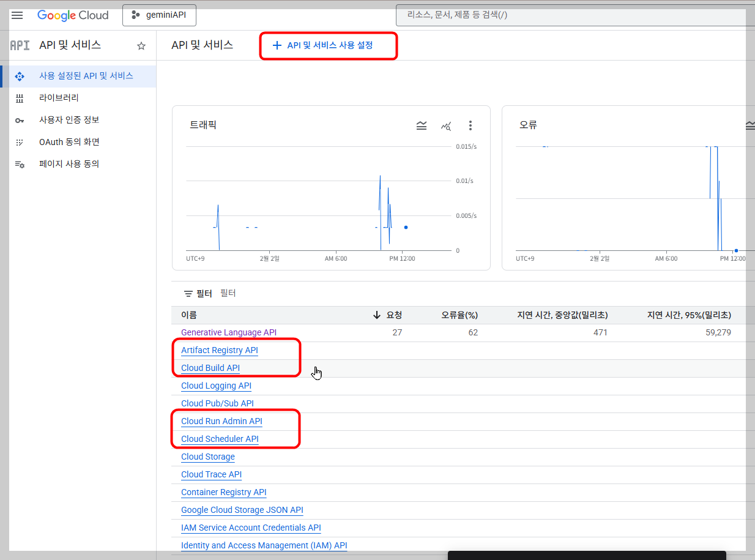755x560 pixels.
Task: Click error rate value 62
Action: (473, 332)
